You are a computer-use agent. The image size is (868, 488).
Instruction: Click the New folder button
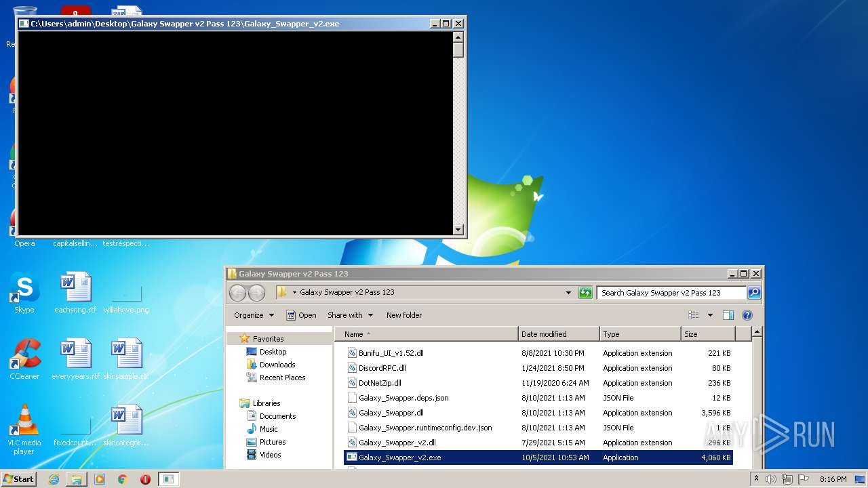click(x=404, y=315)
